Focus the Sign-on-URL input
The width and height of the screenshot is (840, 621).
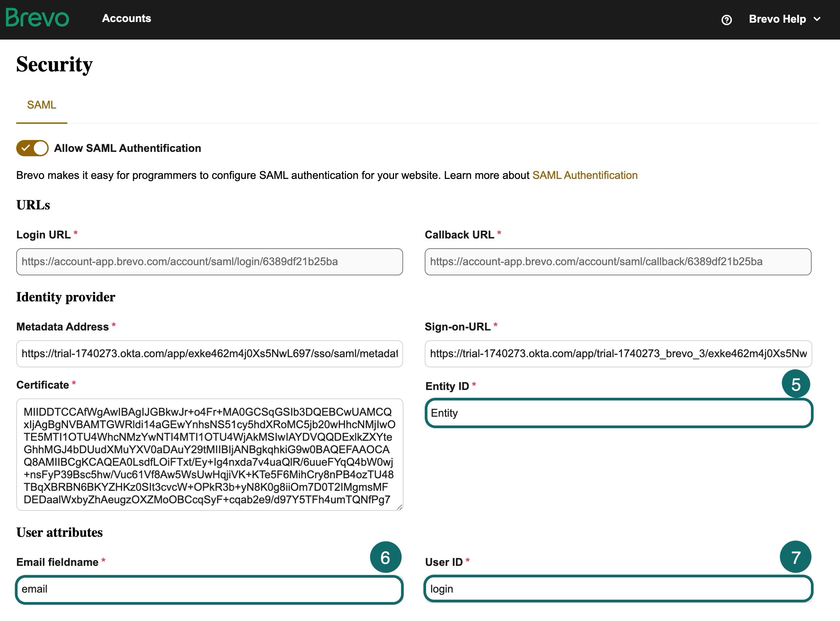(x=618, y=354)
